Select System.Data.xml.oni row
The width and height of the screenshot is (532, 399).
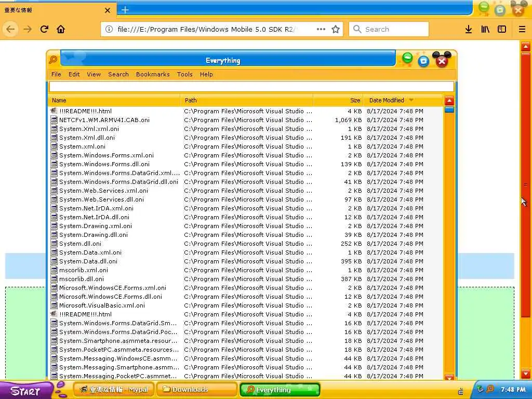coord(246,252)
